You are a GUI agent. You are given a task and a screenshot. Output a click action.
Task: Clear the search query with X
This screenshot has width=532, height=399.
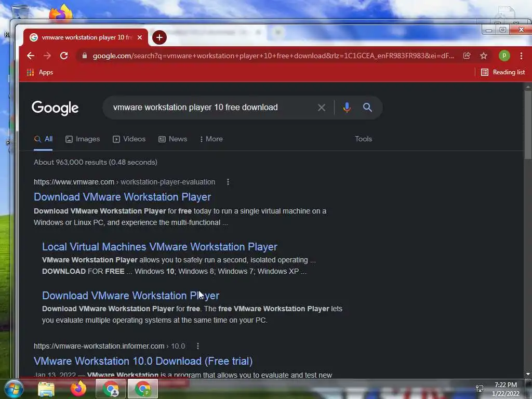point(321,108)
